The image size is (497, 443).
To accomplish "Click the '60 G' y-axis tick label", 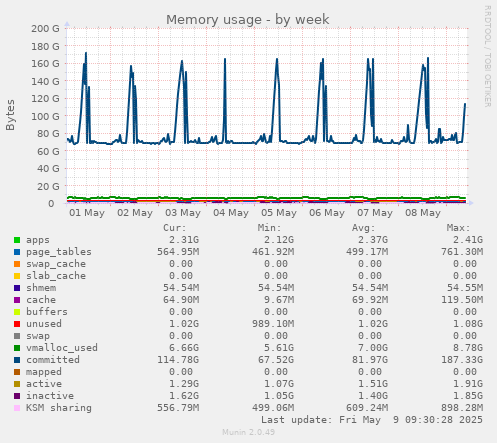I will [x=48, y=151].
